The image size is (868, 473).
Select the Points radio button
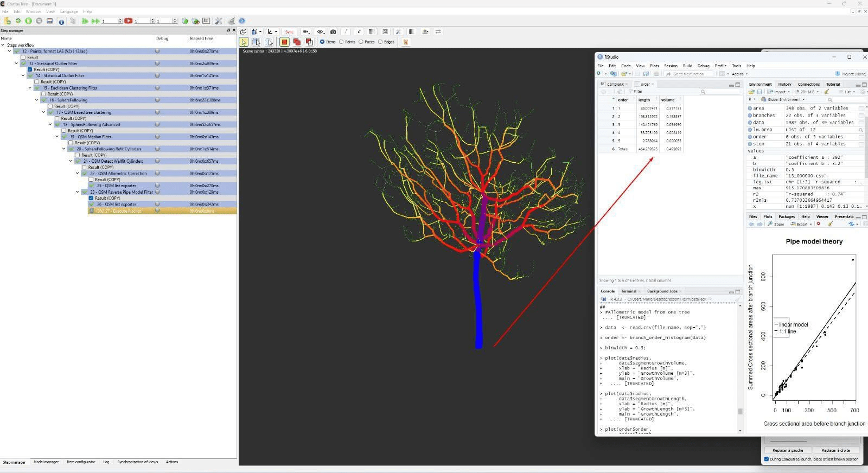point(342,42)
